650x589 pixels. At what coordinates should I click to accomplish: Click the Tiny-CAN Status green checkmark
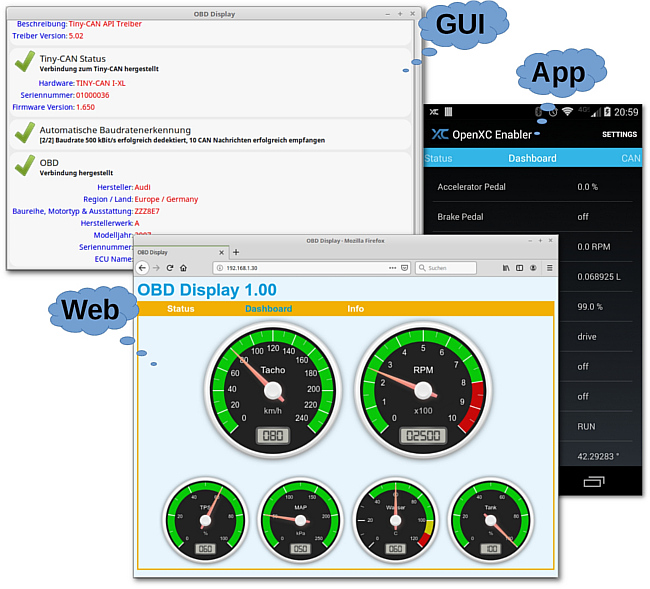pos(25,63)
